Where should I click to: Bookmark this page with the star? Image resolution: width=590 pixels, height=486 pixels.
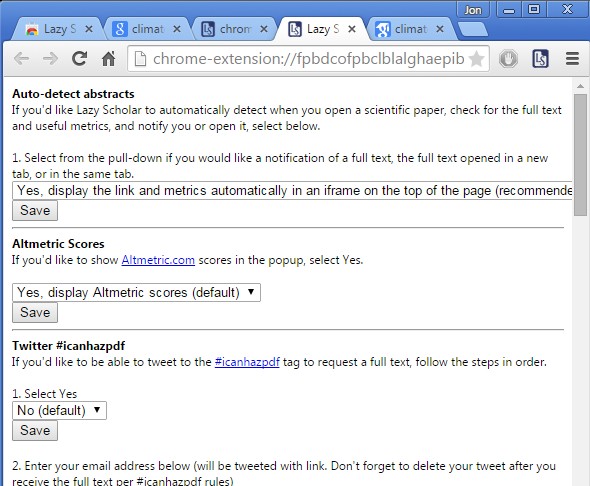click(476, 59)
